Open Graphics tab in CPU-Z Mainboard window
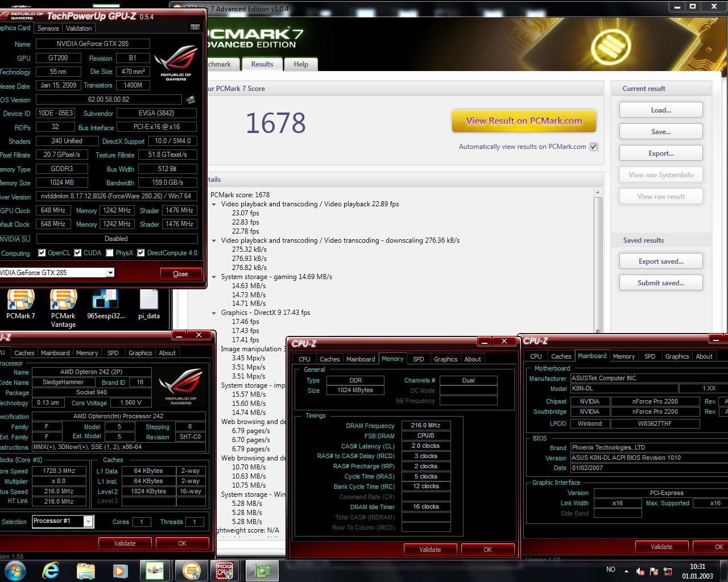This screenshot has width=728, height=582. point(677,356)
